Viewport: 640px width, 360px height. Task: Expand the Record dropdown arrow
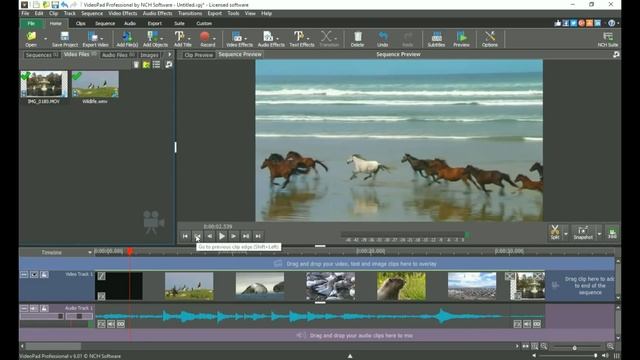[214, 38]
